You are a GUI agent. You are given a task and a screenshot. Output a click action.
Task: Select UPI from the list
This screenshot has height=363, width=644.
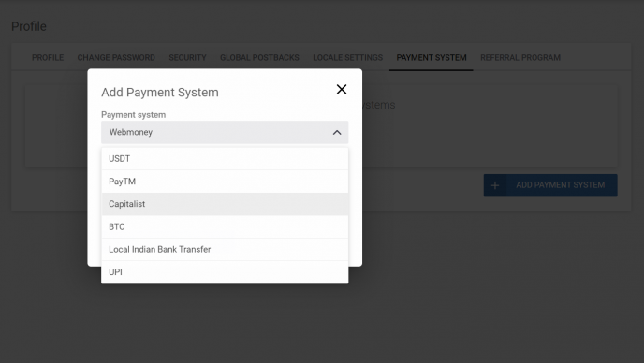tap(225, 272)
